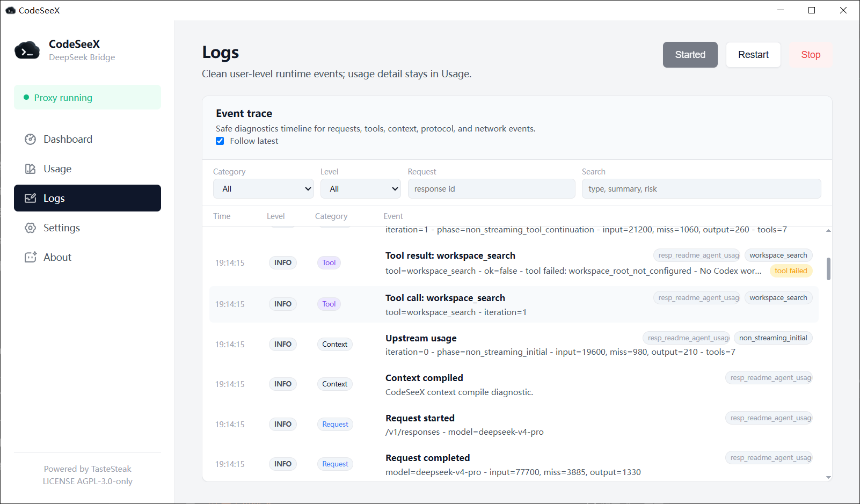Click the Request pill on Request started row

click(335, 424)
